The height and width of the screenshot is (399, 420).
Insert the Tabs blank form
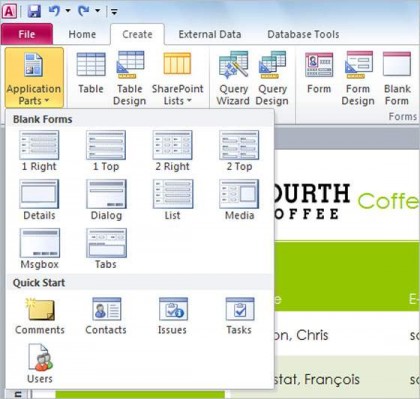tap(106, 249)
